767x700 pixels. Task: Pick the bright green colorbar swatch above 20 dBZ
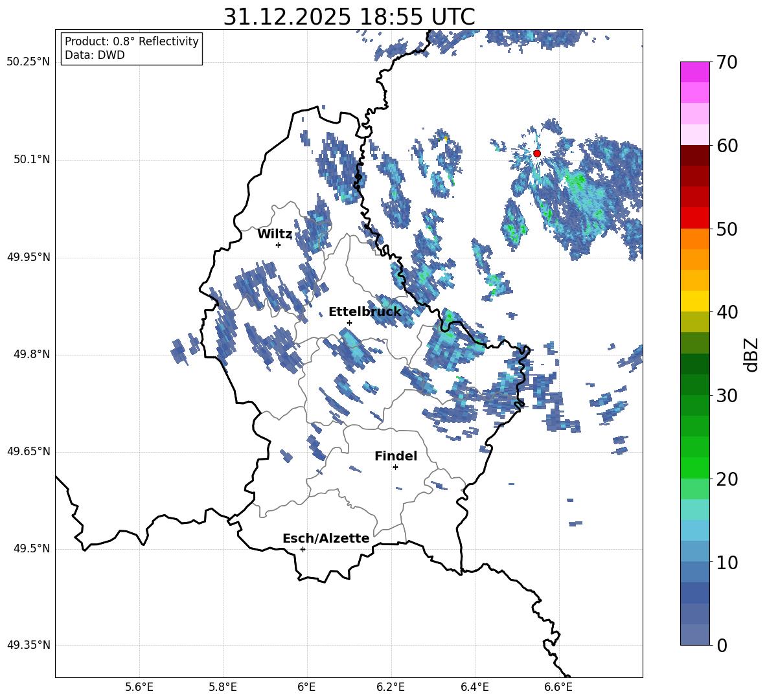tap(694, 468)
